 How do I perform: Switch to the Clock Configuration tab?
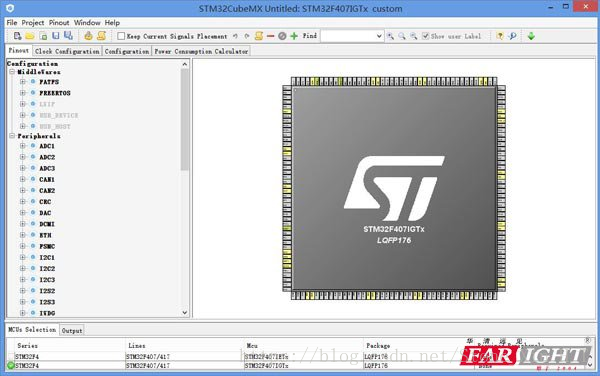tap(67, 51)
